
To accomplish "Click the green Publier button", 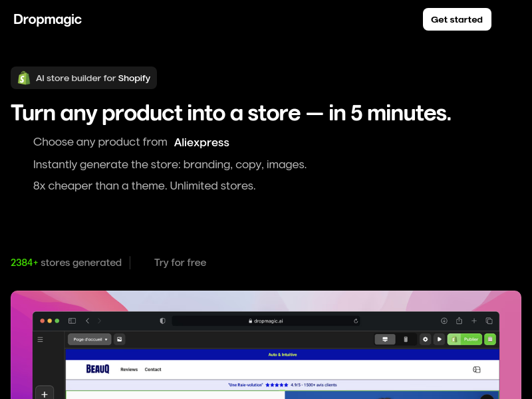I will [465, 339].
